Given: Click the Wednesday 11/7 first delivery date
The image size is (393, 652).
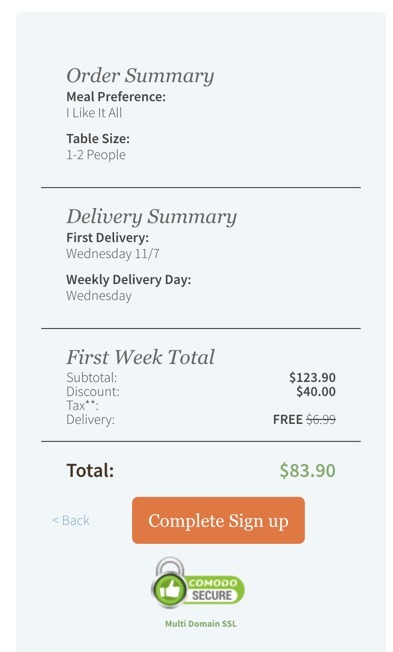Looking at the screenshot, I should point(113,254).
